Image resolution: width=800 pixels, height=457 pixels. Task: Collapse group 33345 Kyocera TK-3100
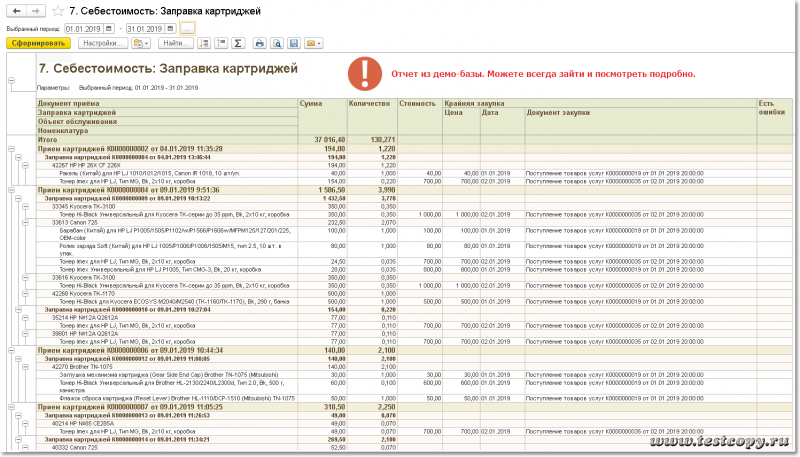[x=25, y=207]
